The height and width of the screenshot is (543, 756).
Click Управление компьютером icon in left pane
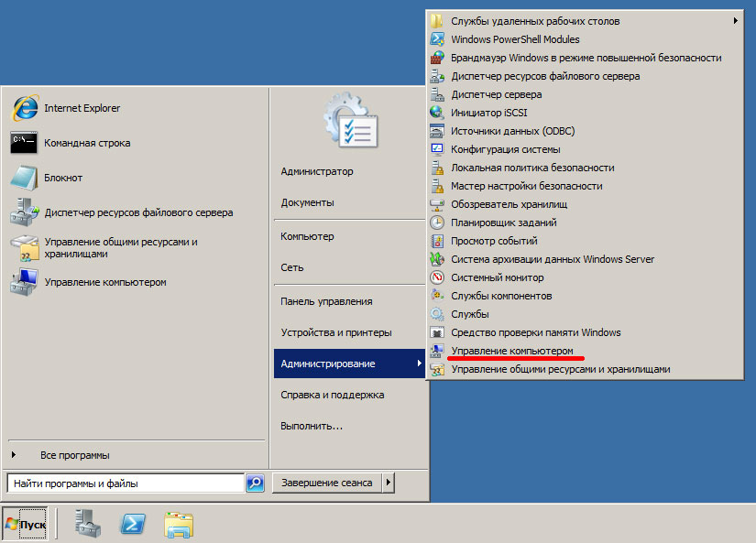click(x=24, y=282)
